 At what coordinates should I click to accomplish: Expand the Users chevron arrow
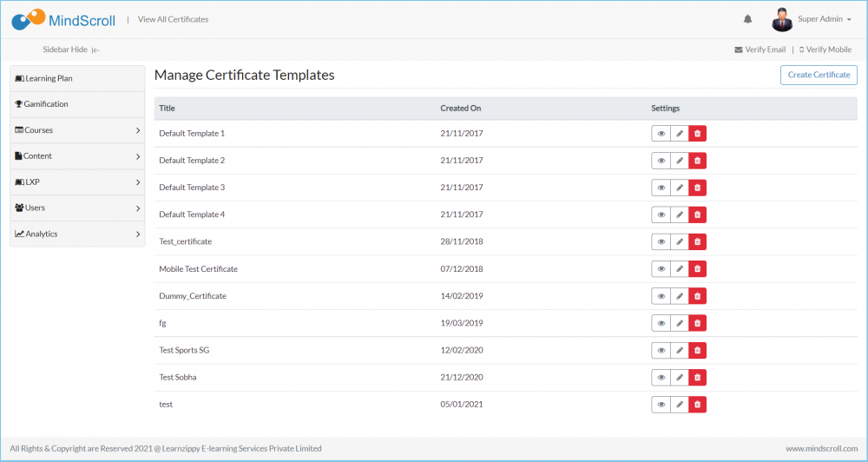138,208
